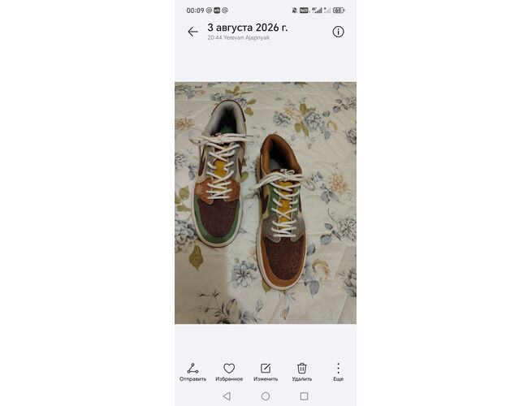Image resolution: width=532 pixels, height=406 pixels.
Task: Tap the Yerevan Ajapnyak location text
Action: tap(246, 37)
